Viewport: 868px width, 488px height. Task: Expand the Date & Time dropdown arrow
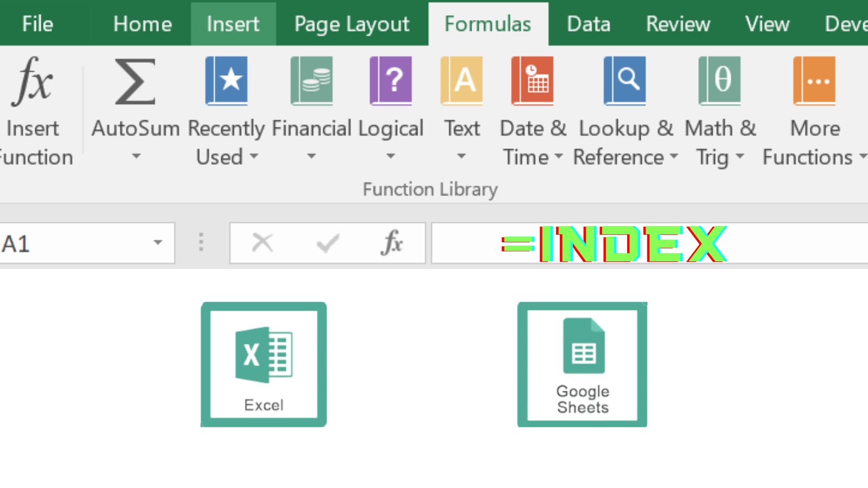click(559, 156)
